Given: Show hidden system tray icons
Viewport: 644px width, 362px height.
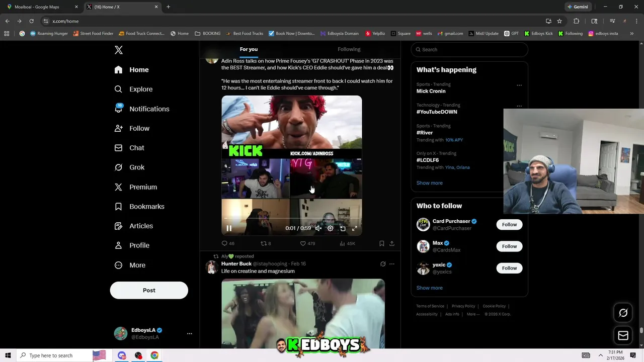Looking at the screenshot, I should [x=600, y=355].
